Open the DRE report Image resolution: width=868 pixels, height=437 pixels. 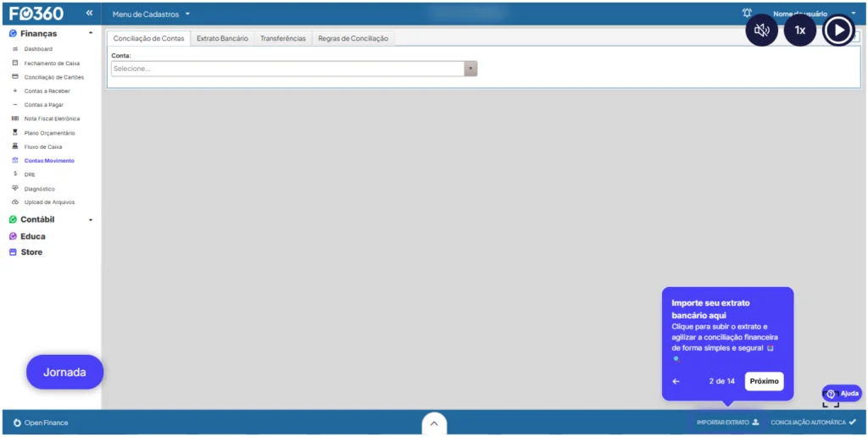pos(30,174)
